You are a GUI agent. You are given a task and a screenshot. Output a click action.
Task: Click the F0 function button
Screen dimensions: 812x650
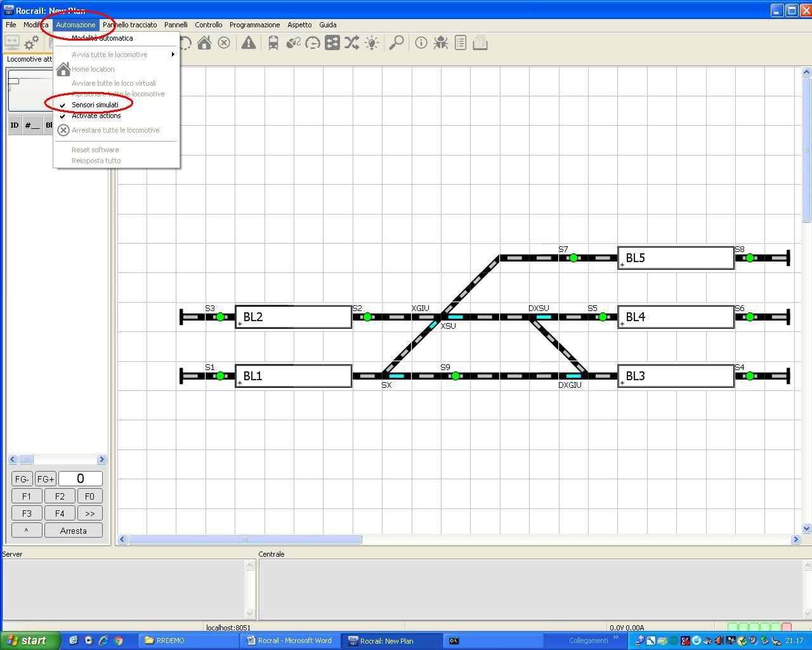pyautogui.click(x=89, y=496)
